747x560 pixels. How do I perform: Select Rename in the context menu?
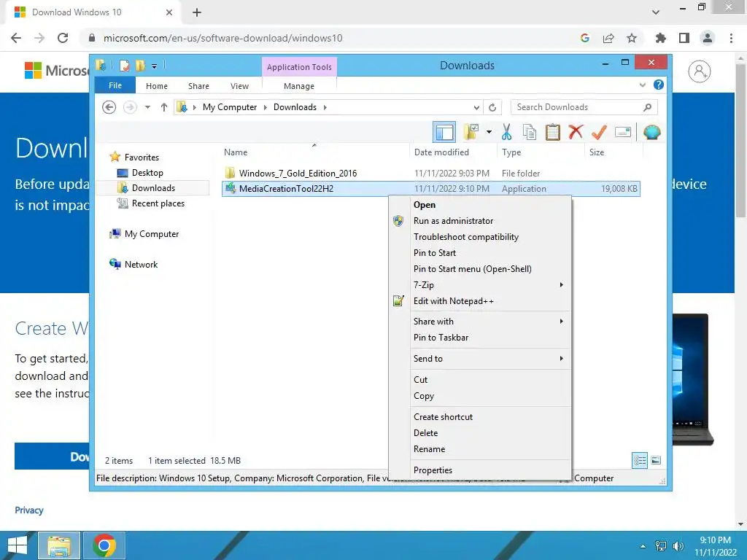480,448
